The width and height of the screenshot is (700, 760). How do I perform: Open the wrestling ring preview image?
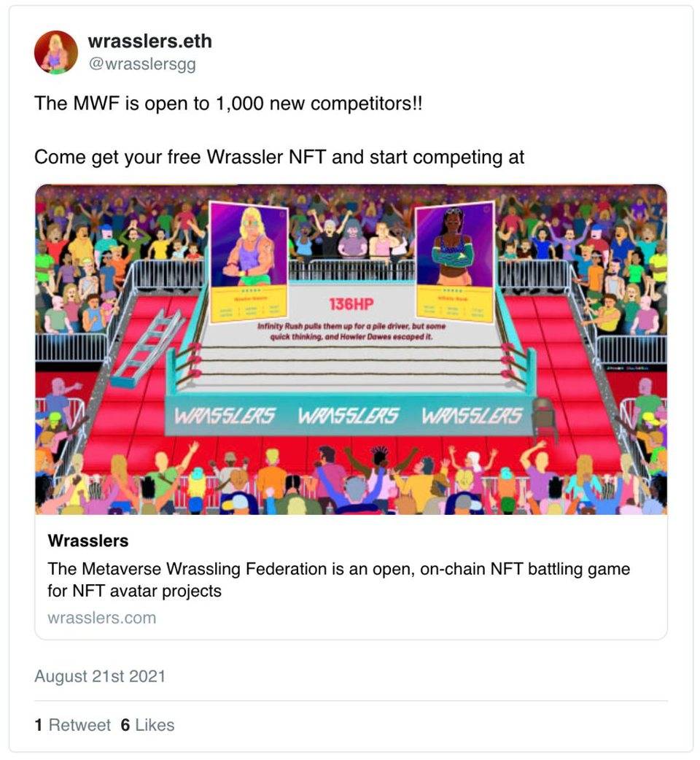(351, 349)
